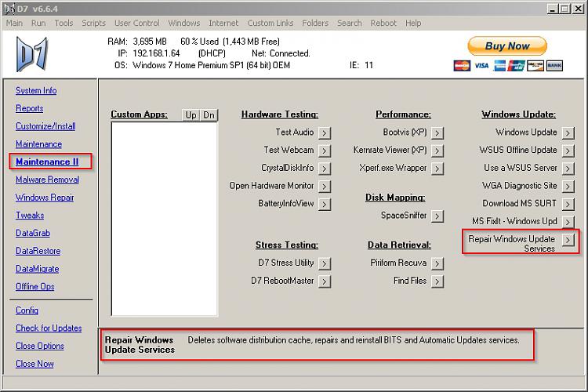Open the Search menu
This screenshot has width=588, height=392.
tap(350, 24)
